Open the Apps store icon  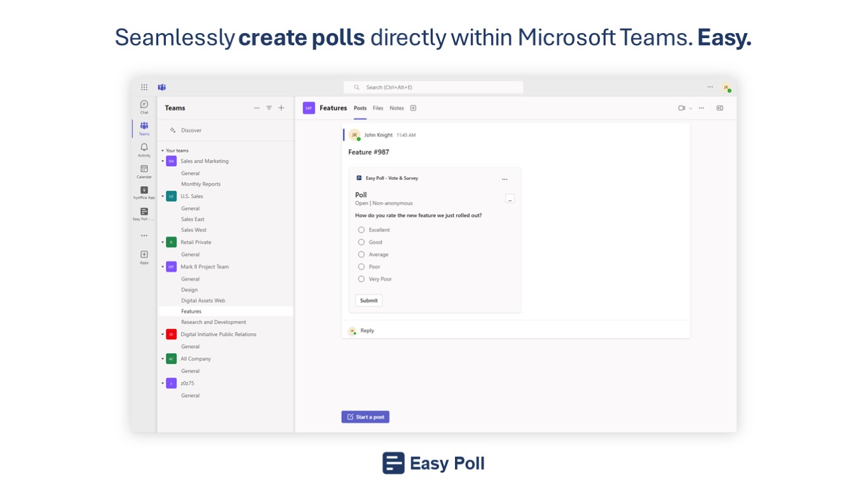[144, 256]
